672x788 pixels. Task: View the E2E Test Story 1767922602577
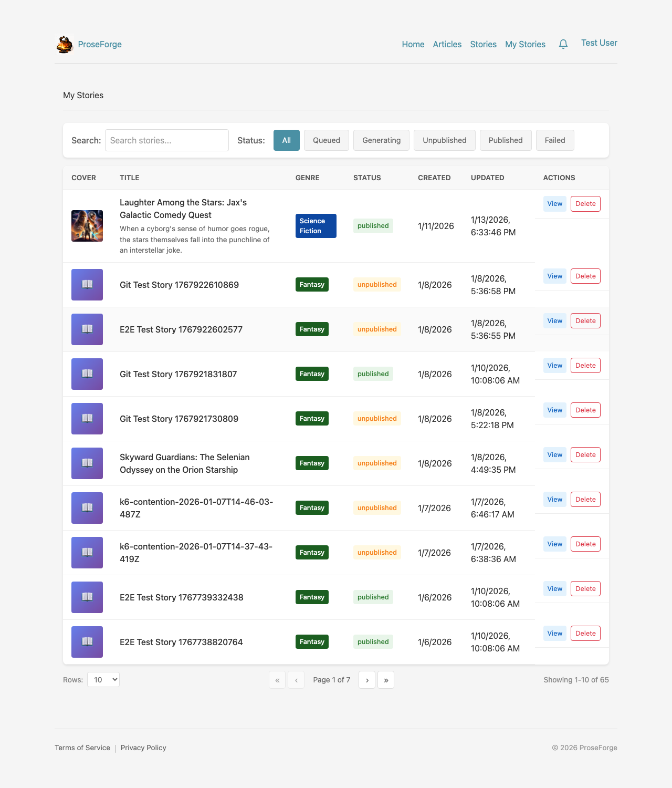pyautogui.click(x=555, y=321)
